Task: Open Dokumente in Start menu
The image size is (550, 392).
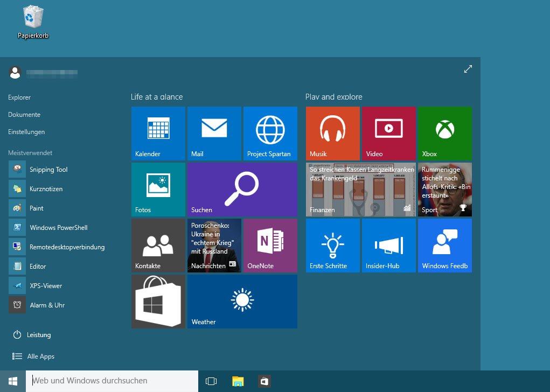Action: (24, 115)
